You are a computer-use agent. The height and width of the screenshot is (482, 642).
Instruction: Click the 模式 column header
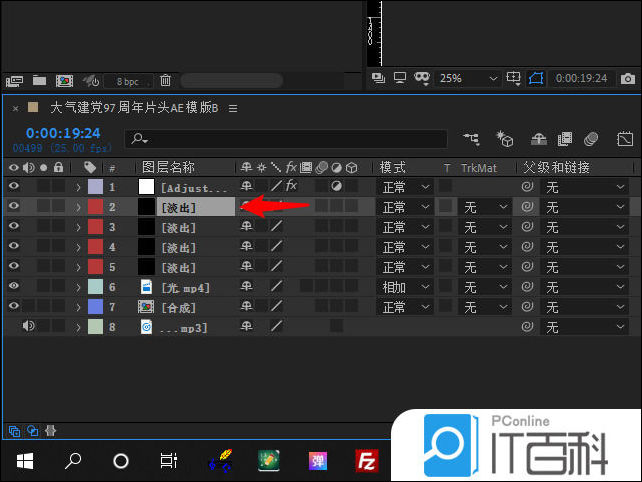(393, 167)
